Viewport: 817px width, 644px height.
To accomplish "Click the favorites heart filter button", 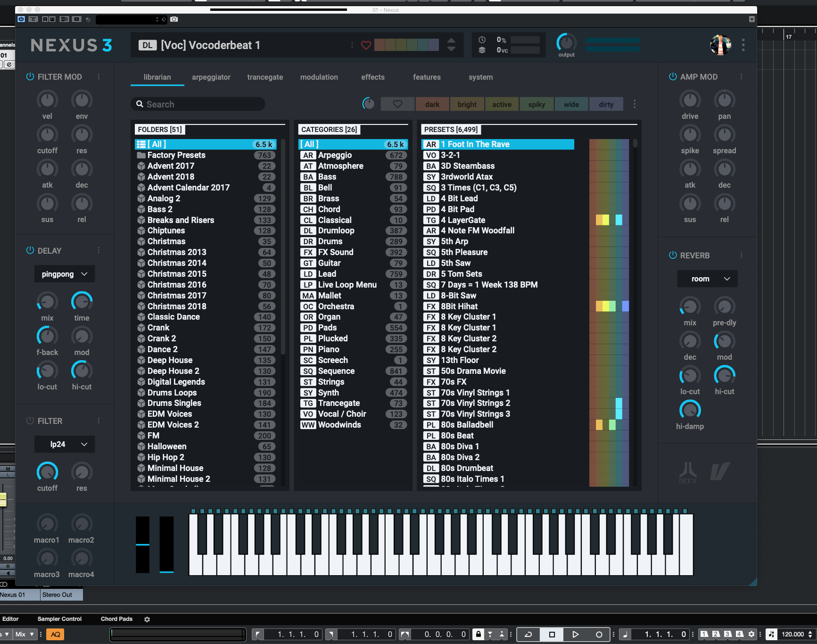I will pos(397,104).
